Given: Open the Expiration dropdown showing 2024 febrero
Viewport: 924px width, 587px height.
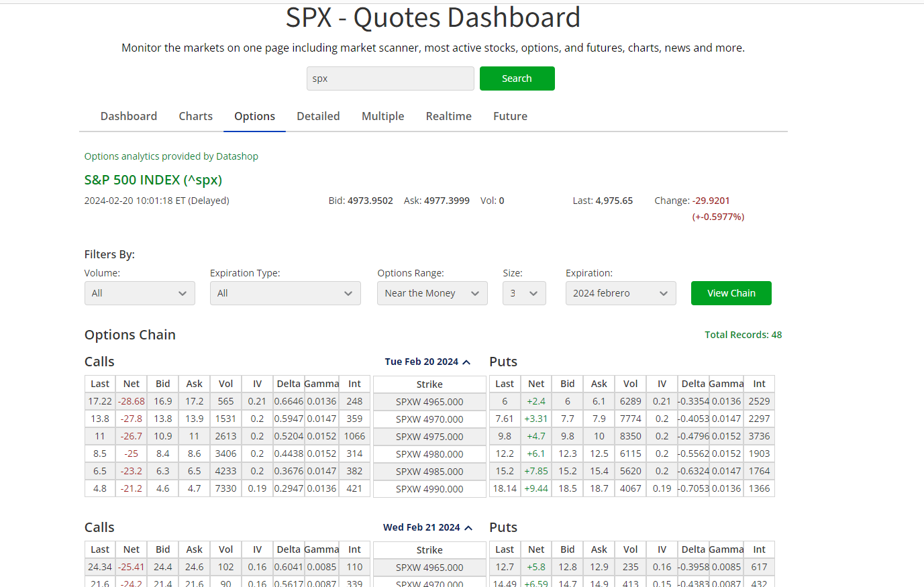Looking at the screenshot, I should click(x=621, y=293).
